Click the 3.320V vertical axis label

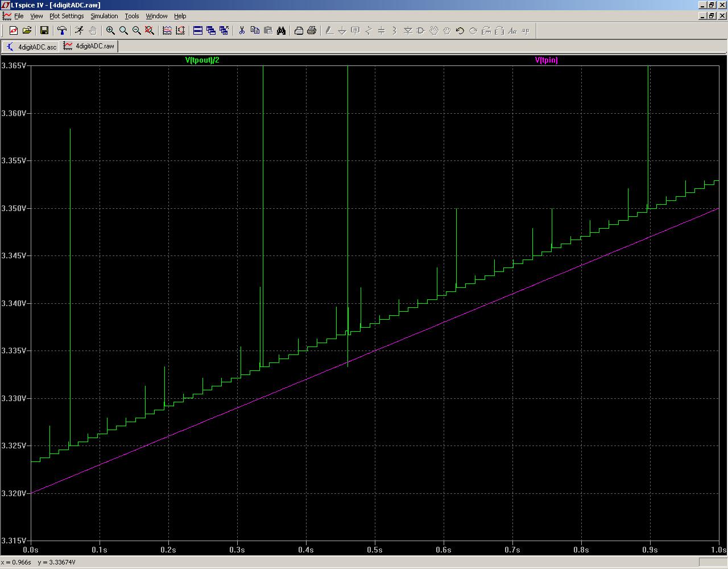click(14, 493)
